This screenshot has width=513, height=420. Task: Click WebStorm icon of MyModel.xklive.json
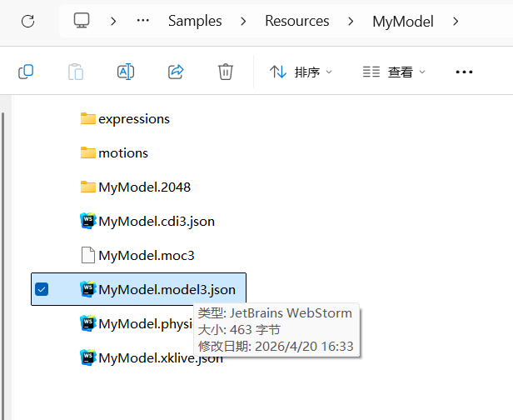tap(88, 357)
